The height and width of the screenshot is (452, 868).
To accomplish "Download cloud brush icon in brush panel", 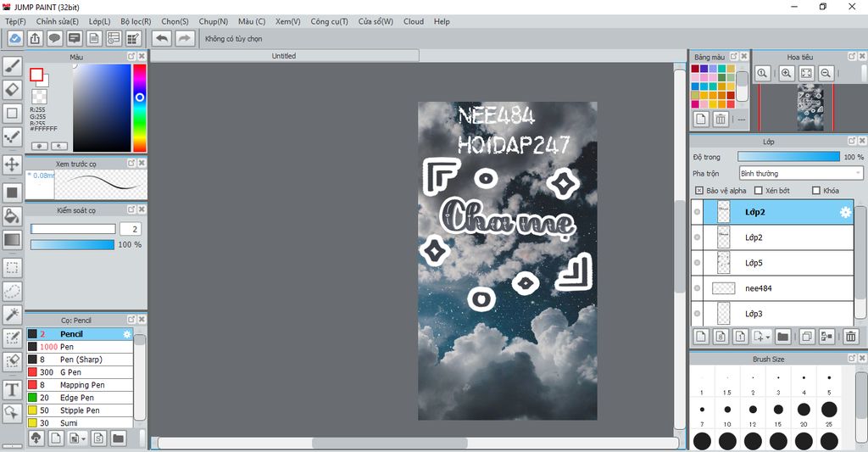I will (x=36, y=438).
